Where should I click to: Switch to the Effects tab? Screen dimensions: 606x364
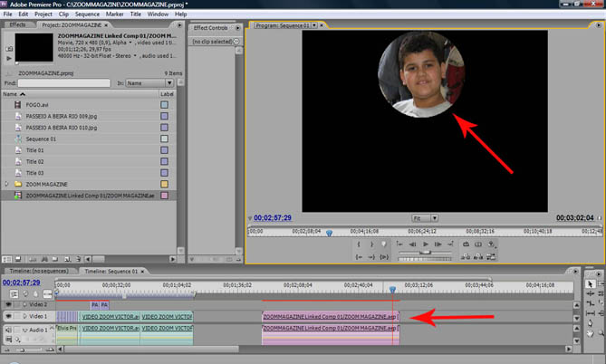(18, 25)
